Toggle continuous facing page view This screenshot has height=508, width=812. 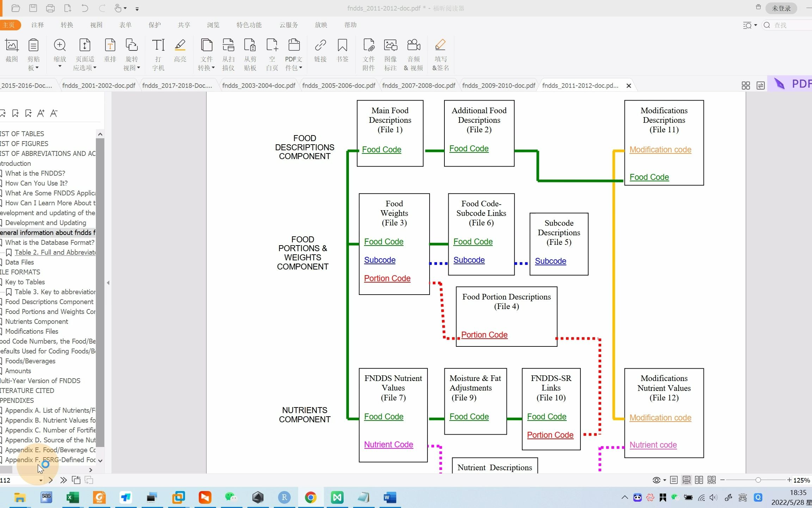712,480
